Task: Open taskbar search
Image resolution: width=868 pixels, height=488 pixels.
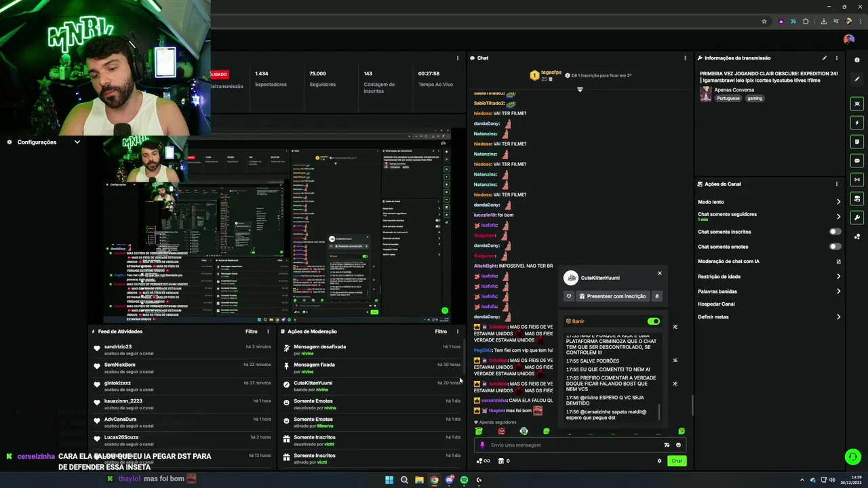Action: pos(404,480)
